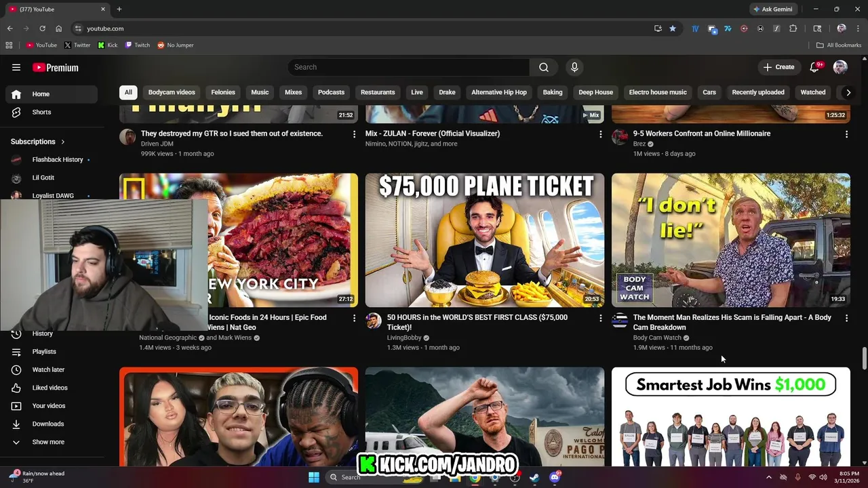Open the Windows Start menu
This screenshot has height=488, width=868.
pos(314,477)
